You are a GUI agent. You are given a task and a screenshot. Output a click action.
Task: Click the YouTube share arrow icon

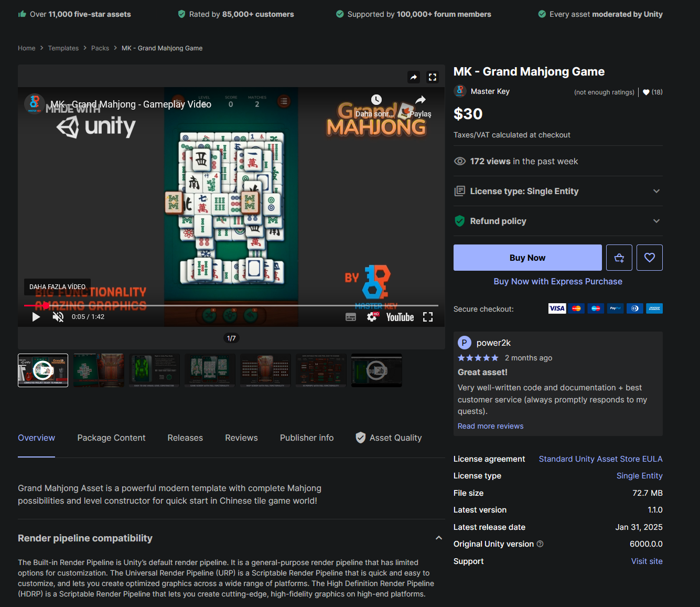[x=421, y=100]
